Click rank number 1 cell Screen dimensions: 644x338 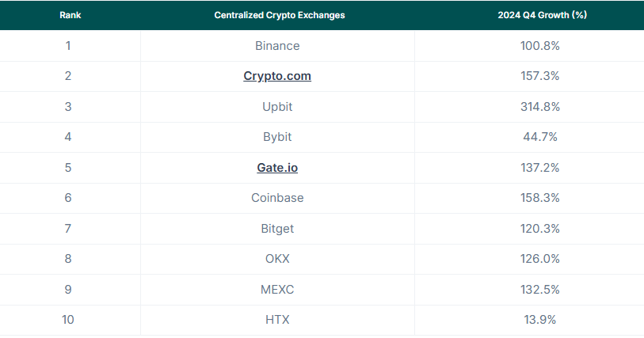(68, 46)
